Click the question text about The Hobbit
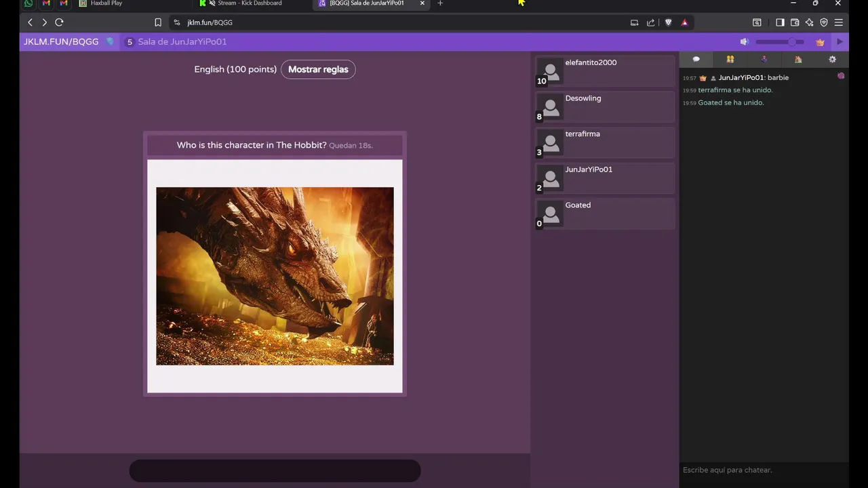This screenshot has width=868, height=488. (x=252, y=145)
